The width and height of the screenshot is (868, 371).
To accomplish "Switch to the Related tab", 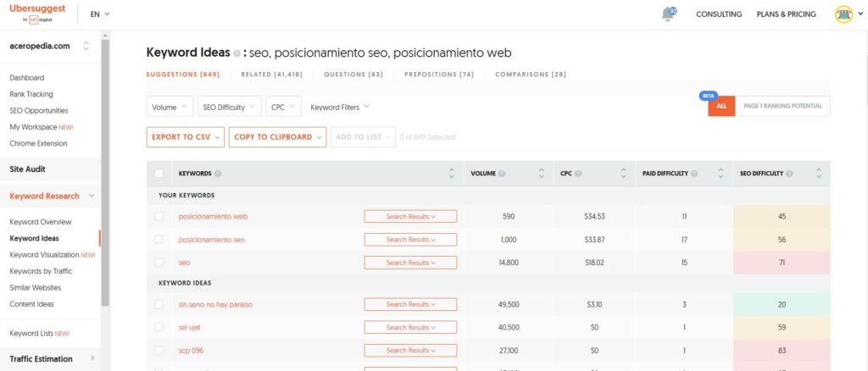I will click(x=271, y=75).
